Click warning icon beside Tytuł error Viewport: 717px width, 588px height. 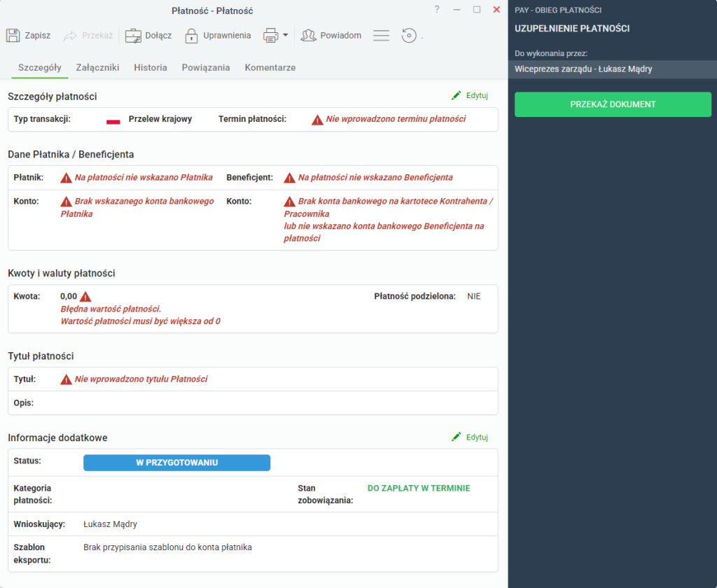tap(67, 379)
